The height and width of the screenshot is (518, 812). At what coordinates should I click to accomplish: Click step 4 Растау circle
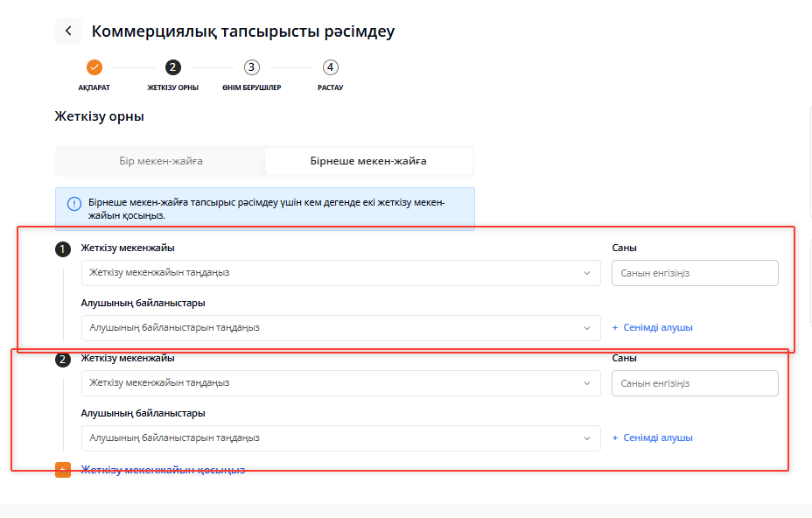click(330, 67)
